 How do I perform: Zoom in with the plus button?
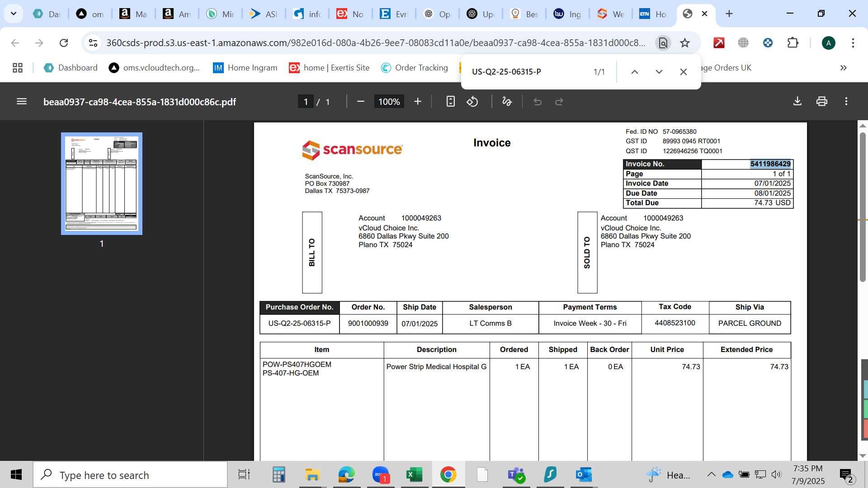point(418,102)
